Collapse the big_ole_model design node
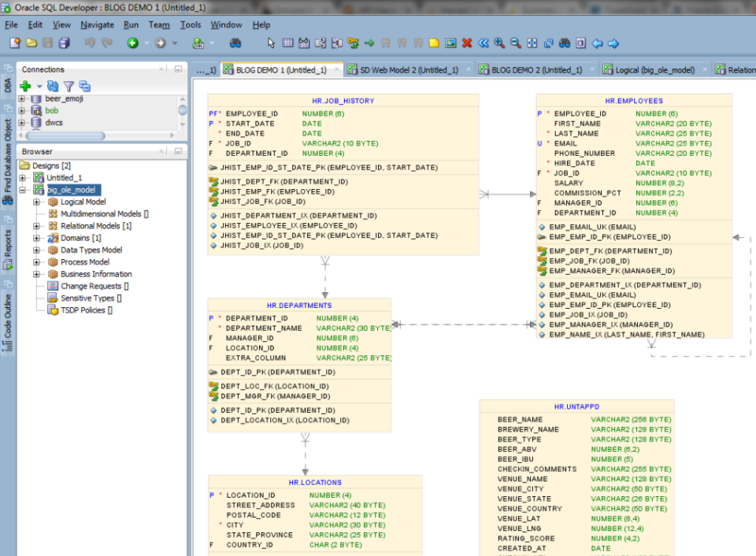 point(24,189)
